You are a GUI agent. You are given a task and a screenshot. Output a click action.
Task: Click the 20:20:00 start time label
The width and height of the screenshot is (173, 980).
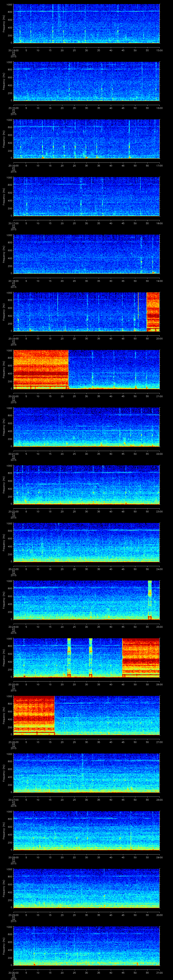pyautogui.click(x=13, y=396)
